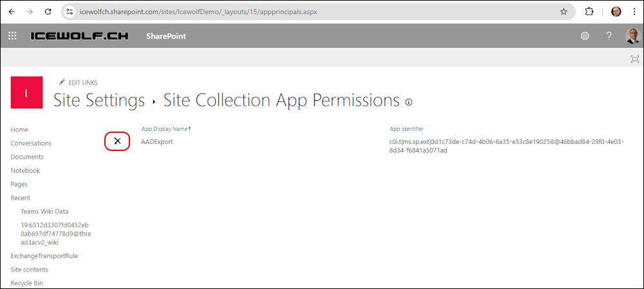Open Notebook in the left navigation
The width and height of the screenshot is (644, 289).
(x=26, y=170)
